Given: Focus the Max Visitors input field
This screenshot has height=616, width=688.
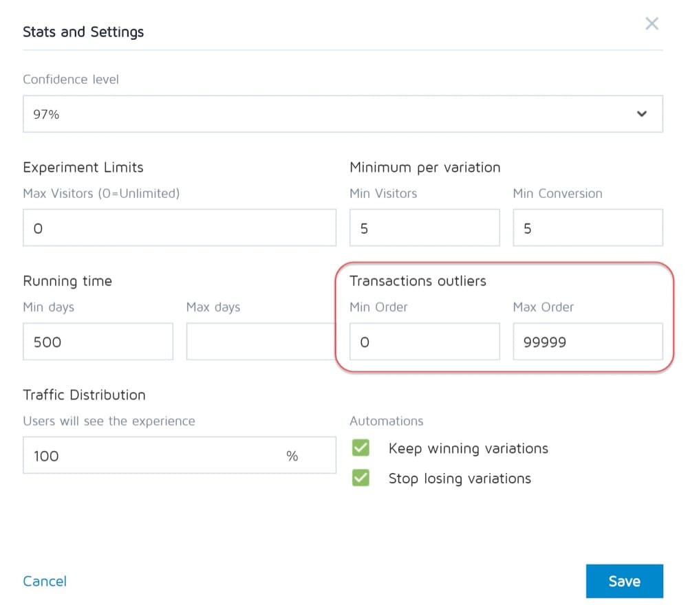Looking at the screenshot, I should tap(179, 228).
